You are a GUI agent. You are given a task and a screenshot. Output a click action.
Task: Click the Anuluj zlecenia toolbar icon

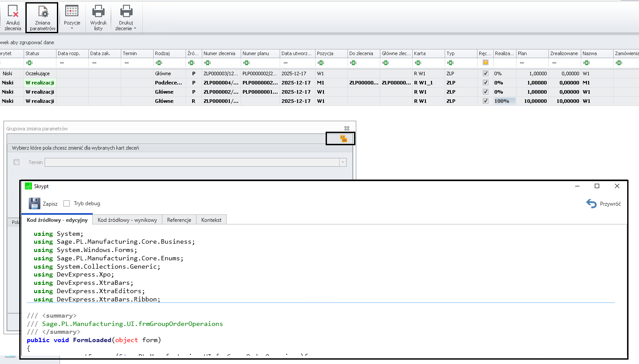13,11
